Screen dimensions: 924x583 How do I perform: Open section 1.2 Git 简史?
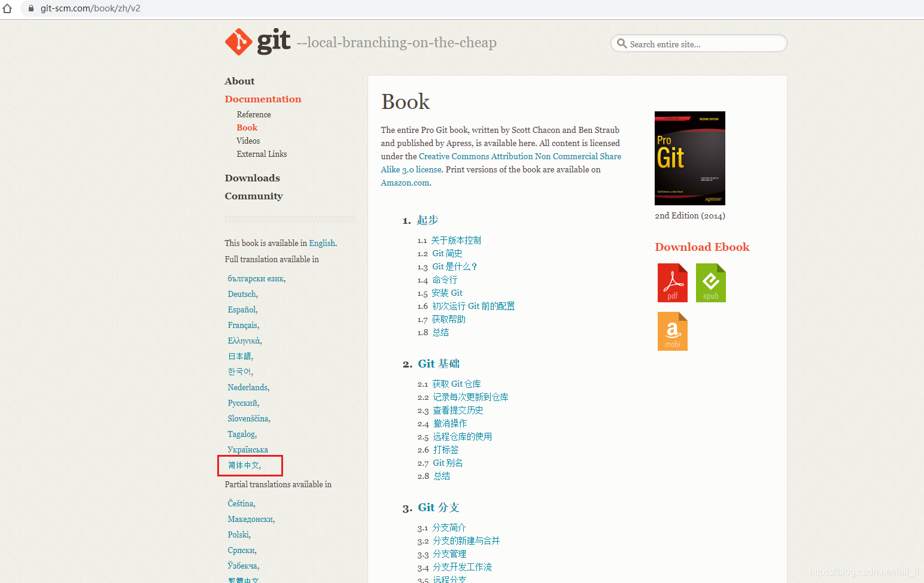tap(447, 253)
